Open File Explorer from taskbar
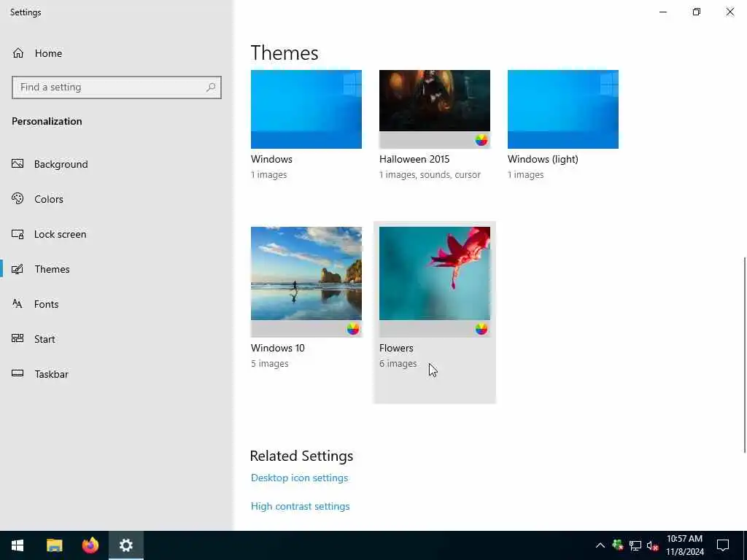 tap(54, 545)
